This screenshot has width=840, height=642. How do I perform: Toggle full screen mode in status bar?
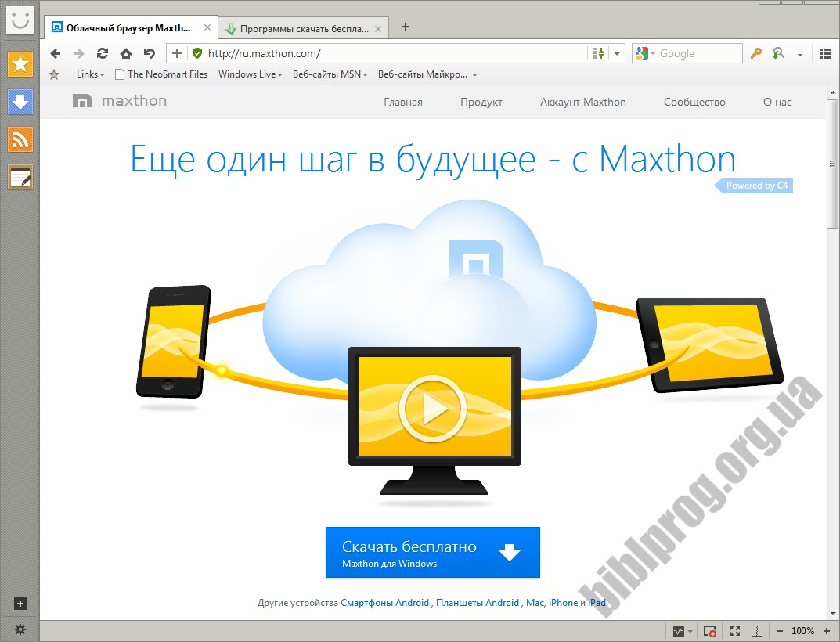tap(735, 631)
